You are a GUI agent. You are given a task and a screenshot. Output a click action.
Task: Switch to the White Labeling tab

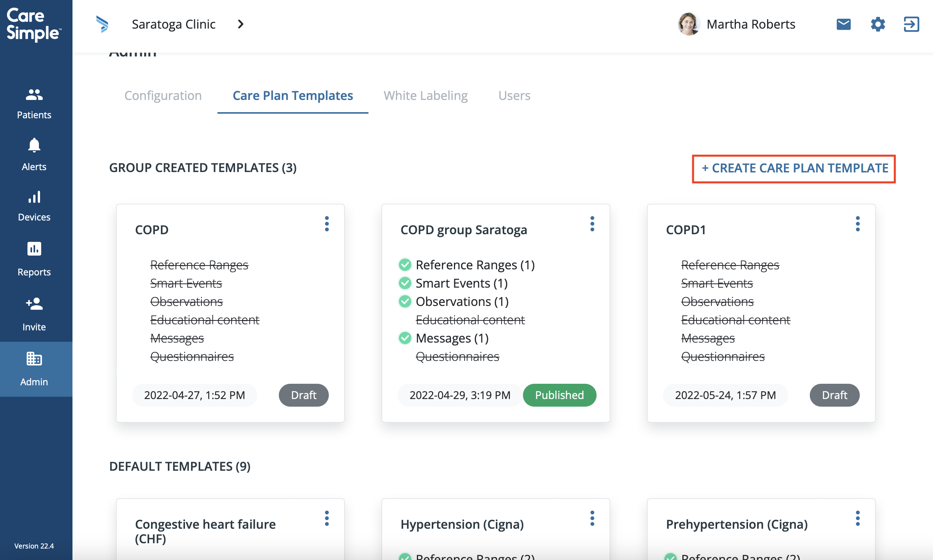click(x=425, y=95)
